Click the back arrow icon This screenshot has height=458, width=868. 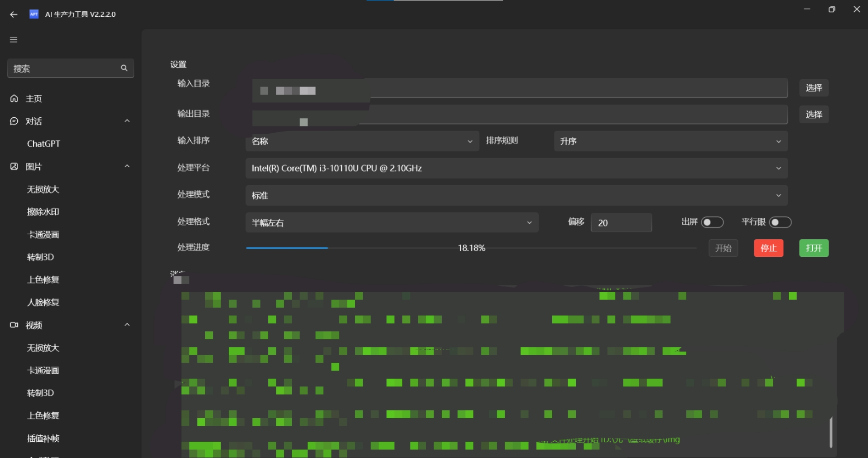coord(14,14)
